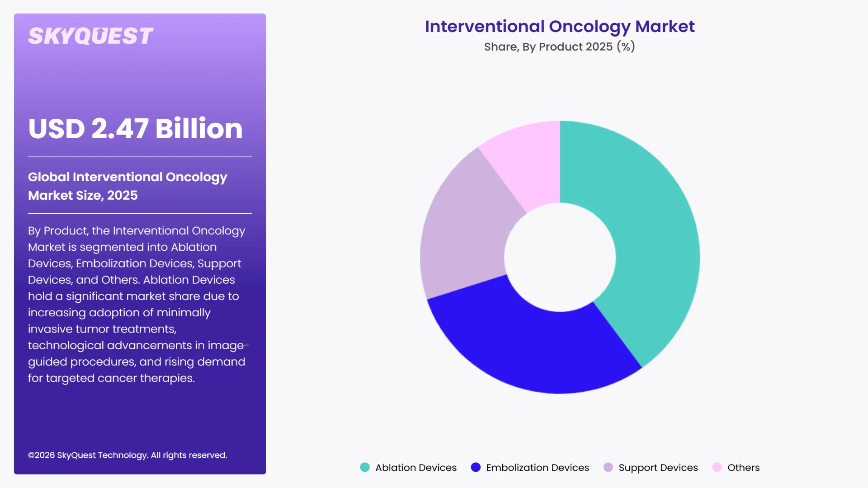This screenshot has width=868, height=488.
Task: Click the 'By Product, the Interventional Oncology' description paragraph
Action: click(138, 304)
